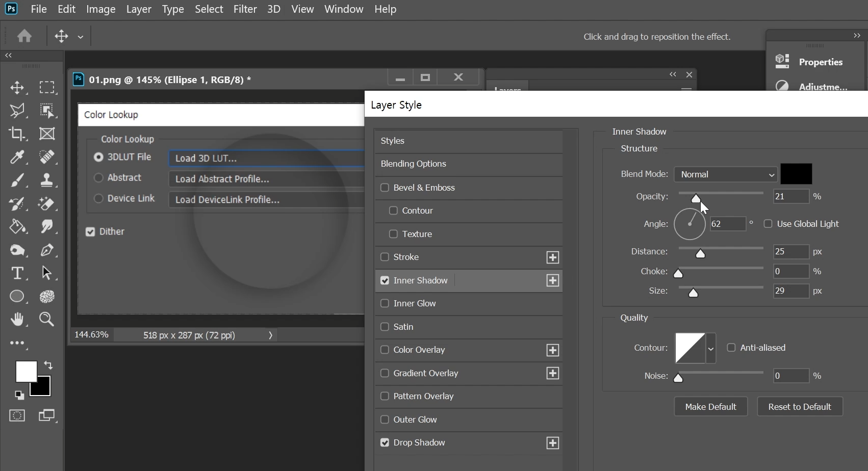Image resolution: width=868 pixels, height=471 pixels.
Task: Open Move tool preset picker arrow
Action: pos(81,37)
